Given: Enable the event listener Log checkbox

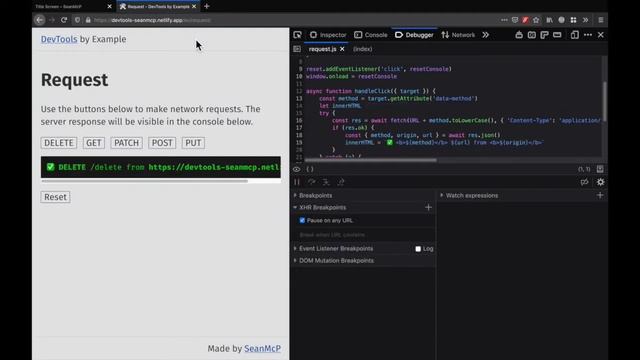Looking at the screenshot, I should click(418, 249).
